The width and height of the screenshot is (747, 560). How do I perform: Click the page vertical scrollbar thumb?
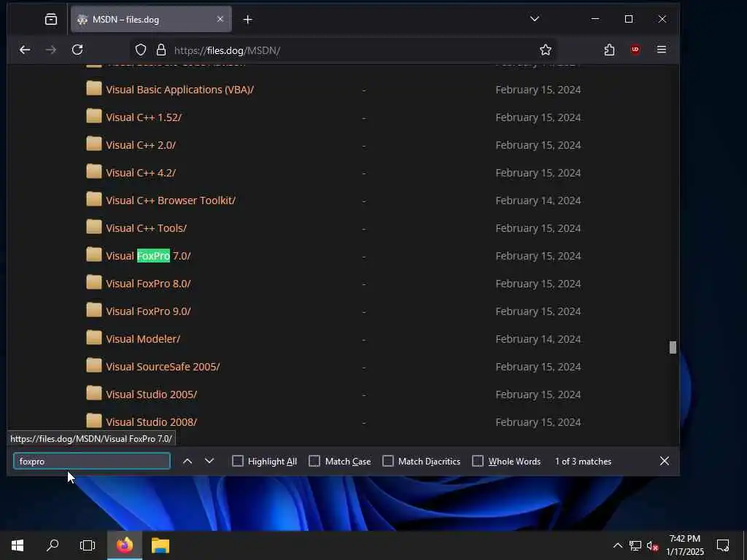pyautogui.click(x=673, y=347)
